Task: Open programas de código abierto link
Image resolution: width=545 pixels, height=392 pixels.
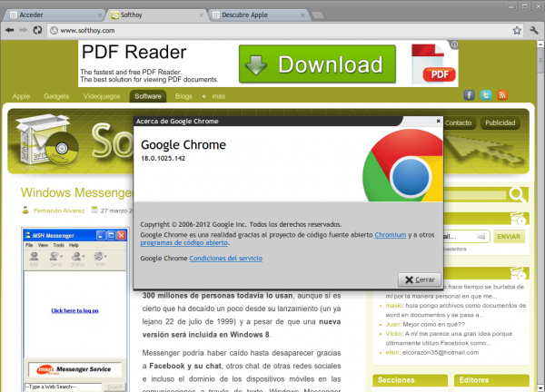Action: 183,242
